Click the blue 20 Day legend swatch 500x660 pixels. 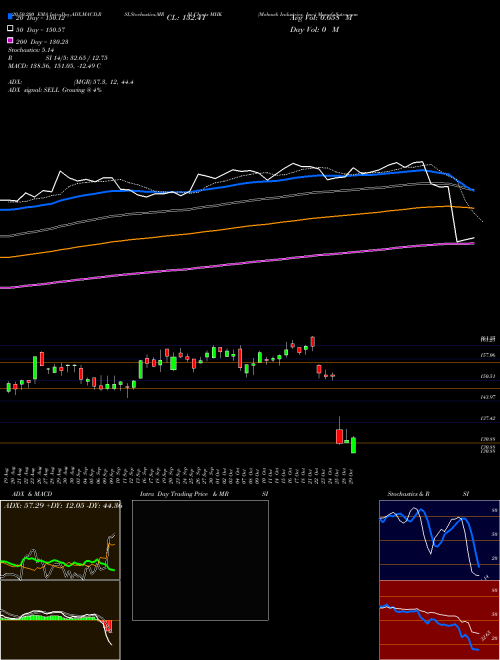click(10, 17)
